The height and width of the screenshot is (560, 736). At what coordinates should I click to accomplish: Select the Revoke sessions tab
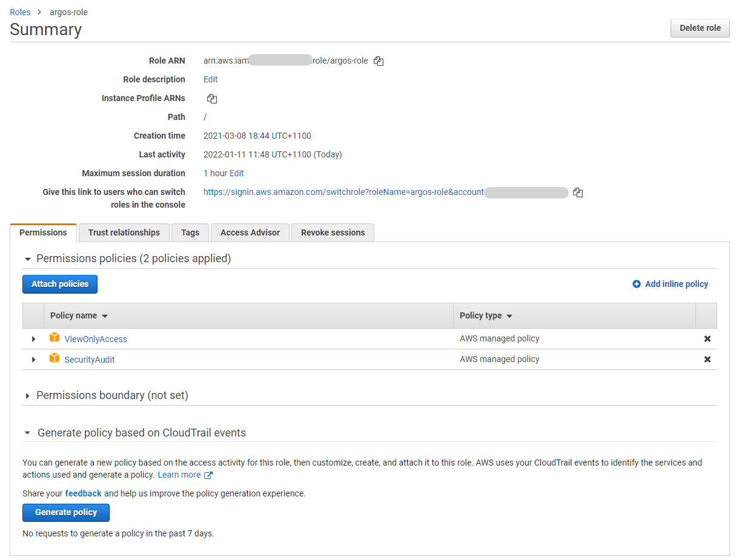[x=333, y=232]
